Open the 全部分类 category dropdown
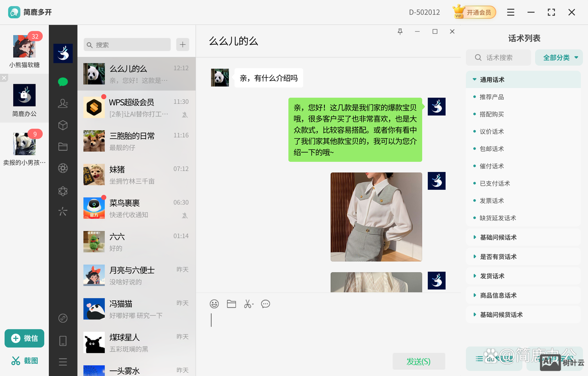Screen dimensions: 588x376 (x=559, y=57)
